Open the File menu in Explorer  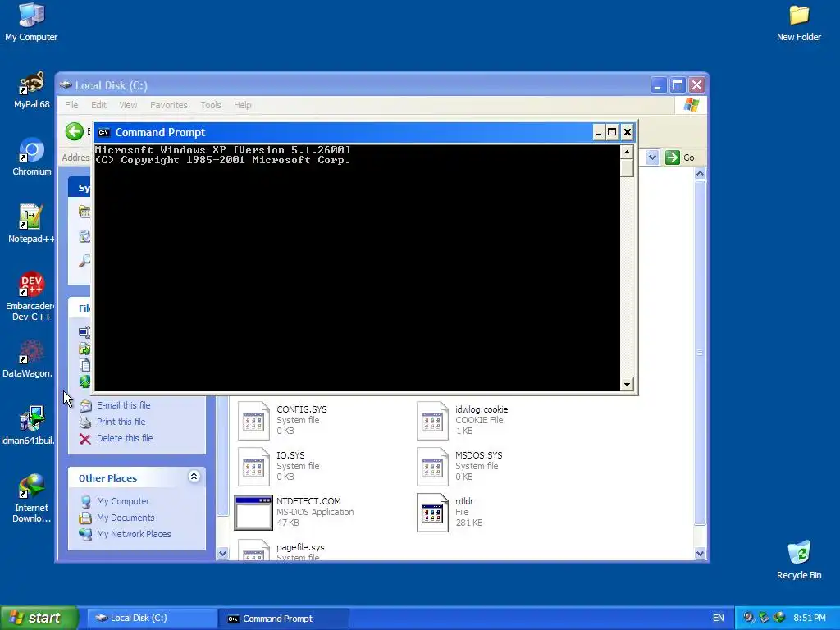pyautogui.click(x=71, y=105)
